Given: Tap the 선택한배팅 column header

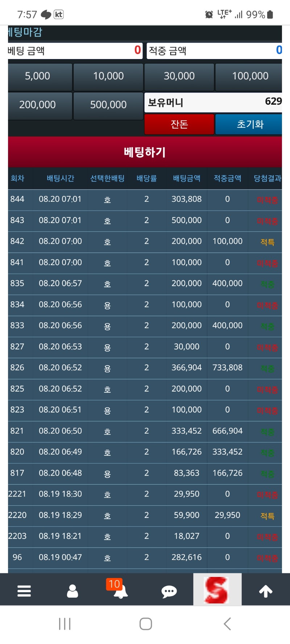Looking at the screenshot, I should click(107, 178).
